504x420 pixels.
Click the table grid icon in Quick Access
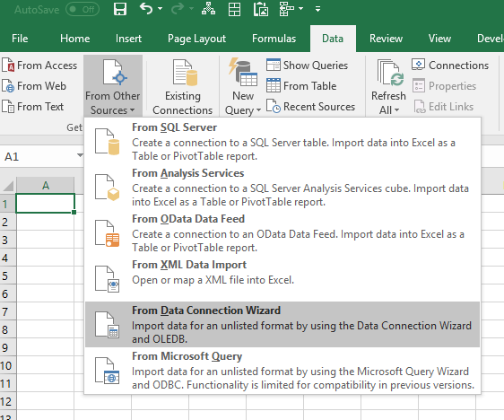pos(234,9)
